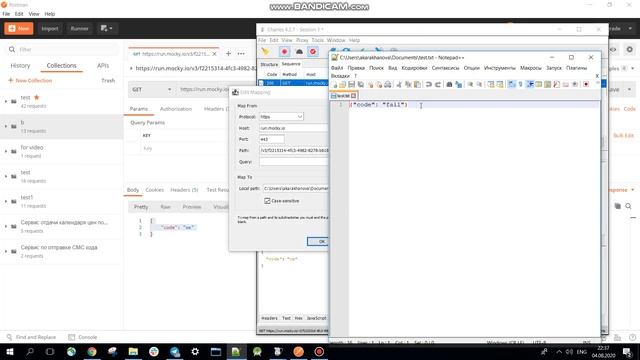Open the Proxy menu in Charles

point(302,40)
